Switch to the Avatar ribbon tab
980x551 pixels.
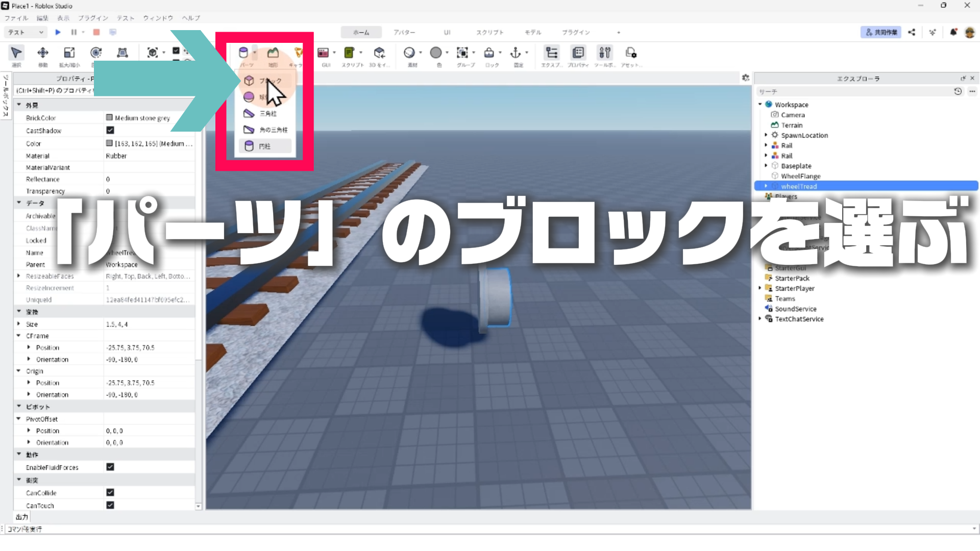pyautogui.click(x=404, y=32)
